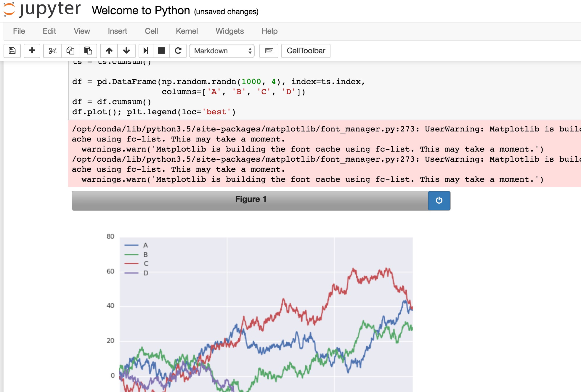
Task: Move cell down with the arrow icon
Action: point(126,51)
